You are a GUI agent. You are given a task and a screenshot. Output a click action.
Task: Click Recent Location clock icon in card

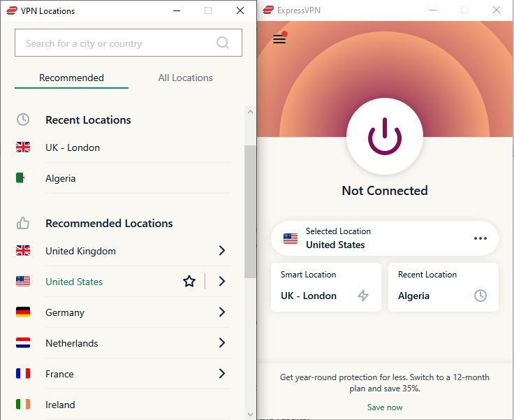[480, 296]
